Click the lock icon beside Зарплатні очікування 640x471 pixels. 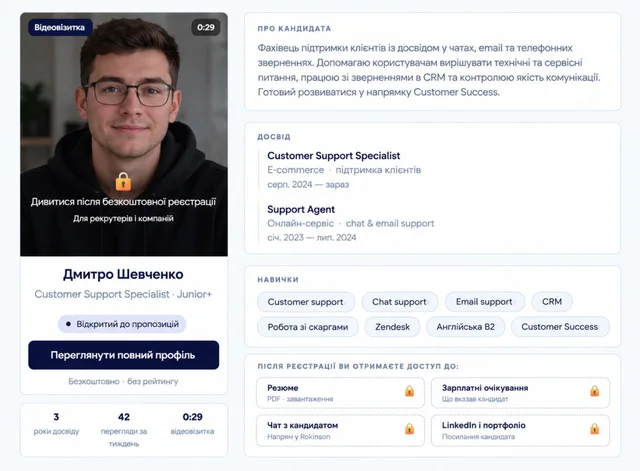tap(595, 391)
